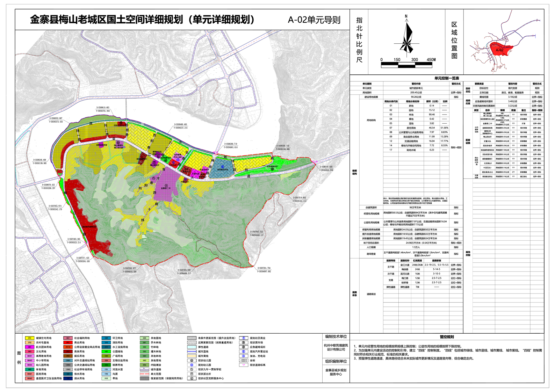Click the '管控规则' section heading
555x392 pixels.
447,337
